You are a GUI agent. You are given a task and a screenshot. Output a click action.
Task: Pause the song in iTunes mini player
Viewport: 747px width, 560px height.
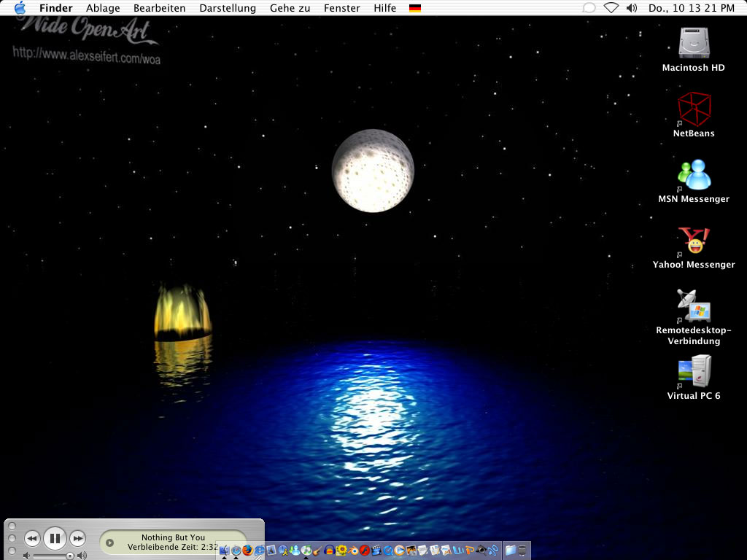coord(55,539)
